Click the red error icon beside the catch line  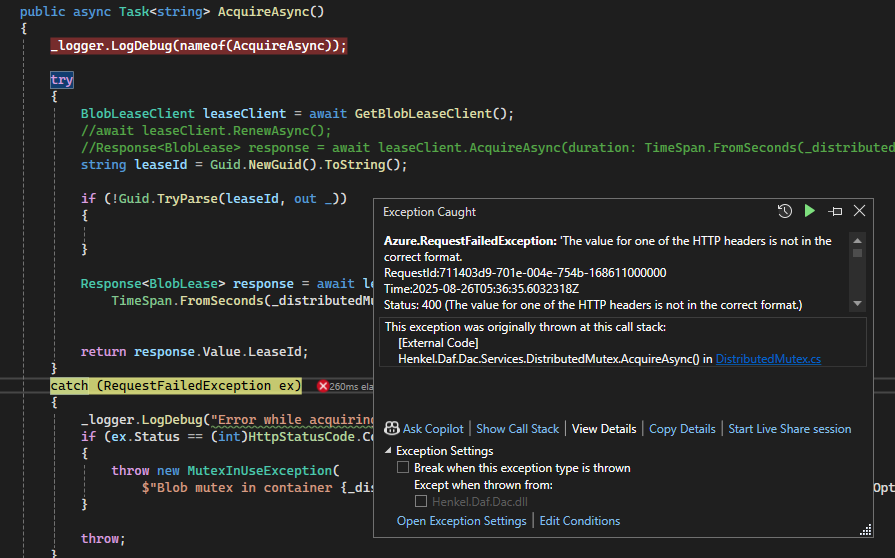(322, 386)
